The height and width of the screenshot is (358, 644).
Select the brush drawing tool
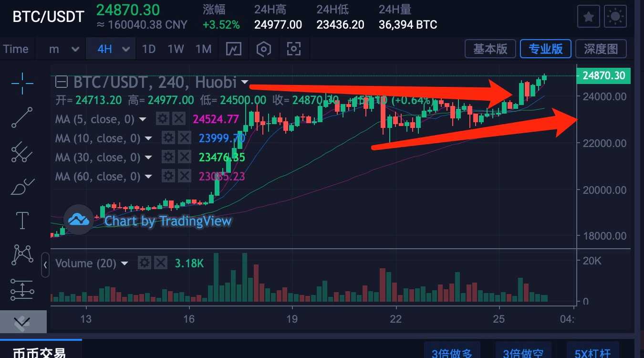tap(22, 186)
